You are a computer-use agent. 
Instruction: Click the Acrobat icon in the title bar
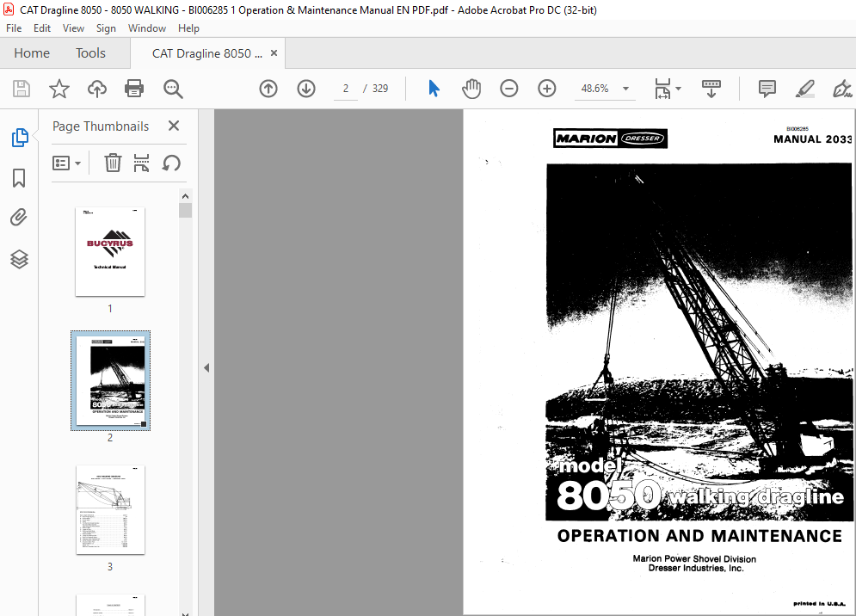(x=9, y=9)
